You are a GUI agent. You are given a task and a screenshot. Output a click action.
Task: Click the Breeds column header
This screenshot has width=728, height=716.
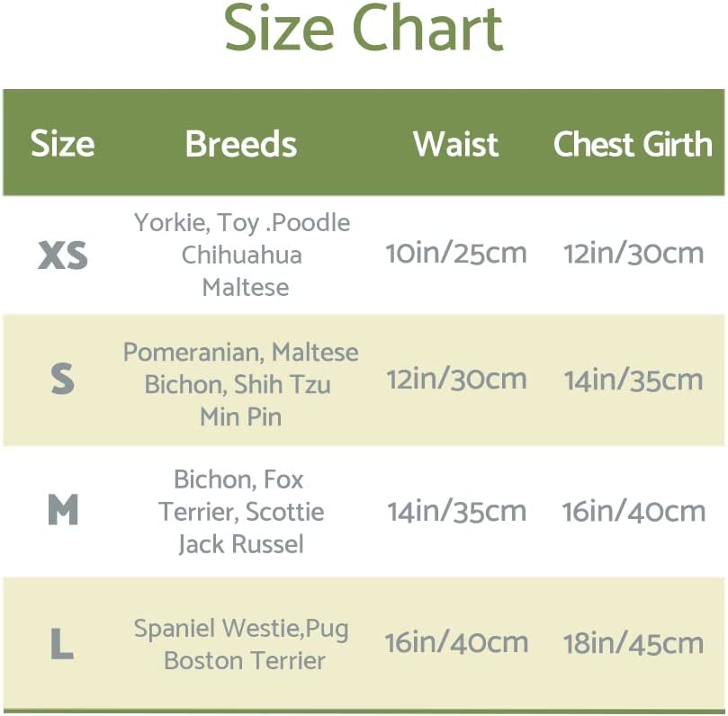point(240,144)
